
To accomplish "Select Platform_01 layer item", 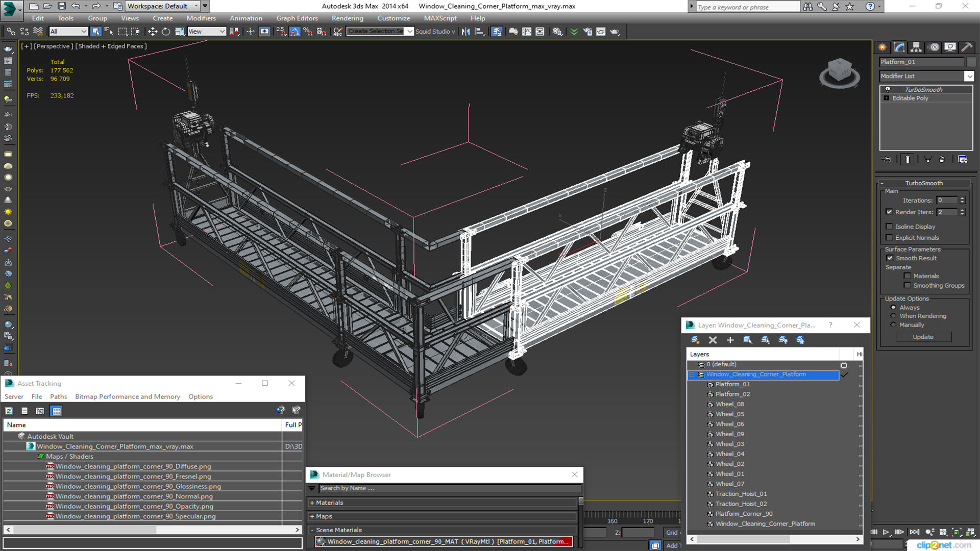I will [x=732, y=384].
